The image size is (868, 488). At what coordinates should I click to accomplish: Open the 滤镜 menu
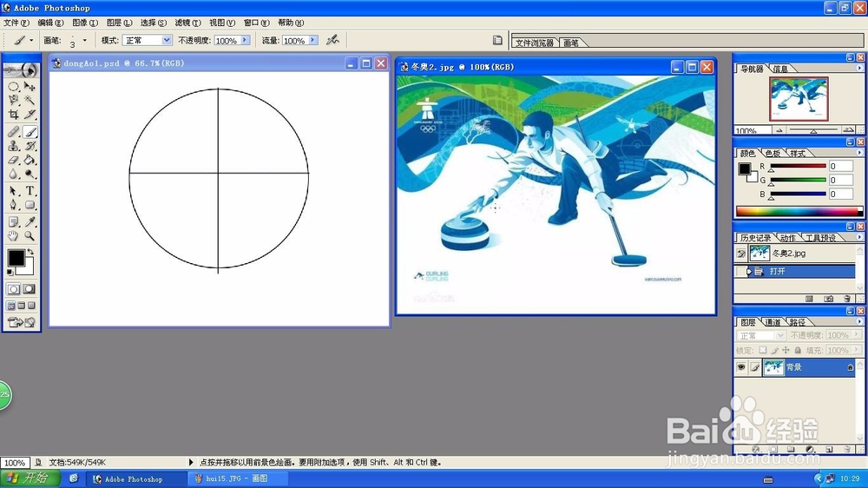click(x=187, y=23)
